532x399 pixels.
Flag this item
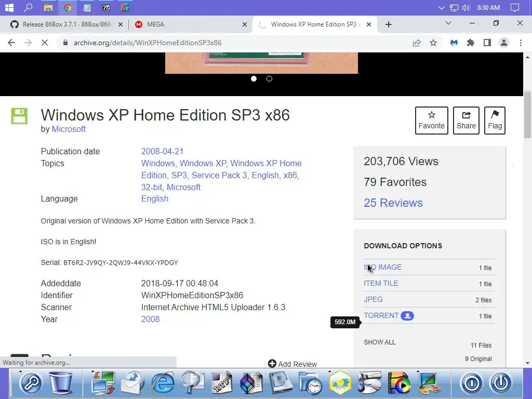coord(495,121)
